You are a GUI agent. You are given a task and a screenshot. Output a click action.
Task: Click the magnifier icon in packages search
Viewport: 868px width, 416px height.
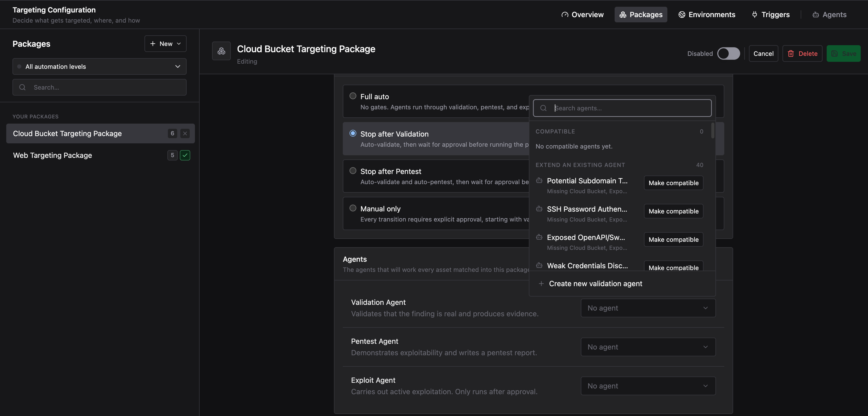point(22,87)
